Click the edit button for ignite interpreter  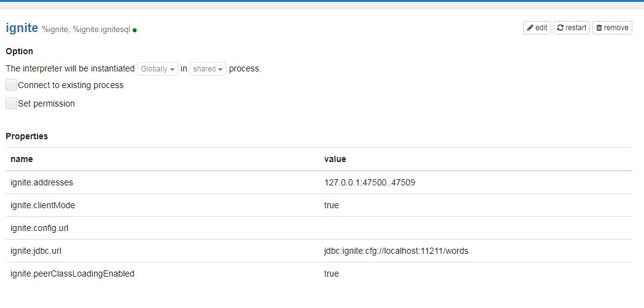pyautogui.click(x=537, y=28)
